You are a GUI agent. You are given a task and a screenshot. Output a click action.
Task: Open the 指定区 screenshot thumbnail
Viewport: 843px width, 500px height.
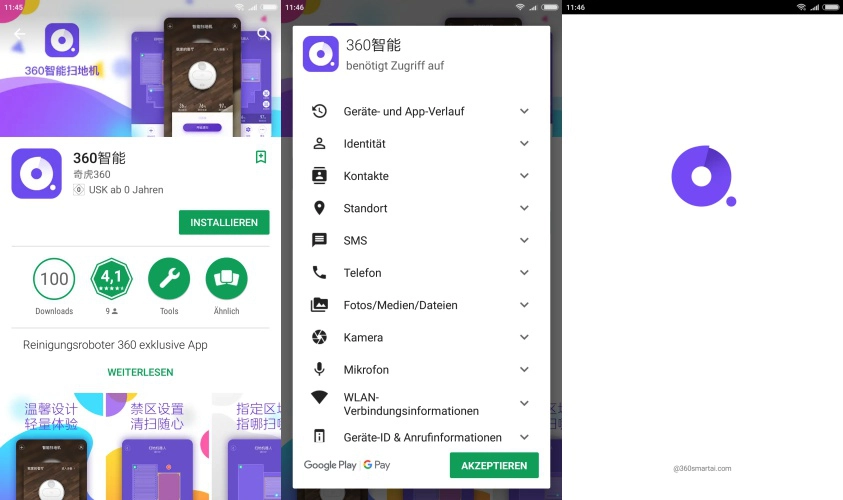pyautogui.click(x=247, y=446)
